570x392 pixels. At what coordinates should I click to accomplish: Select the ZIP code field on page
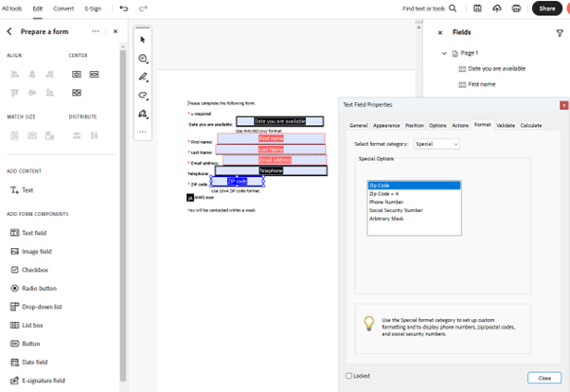pyautogui.click(x=237, y=181)
